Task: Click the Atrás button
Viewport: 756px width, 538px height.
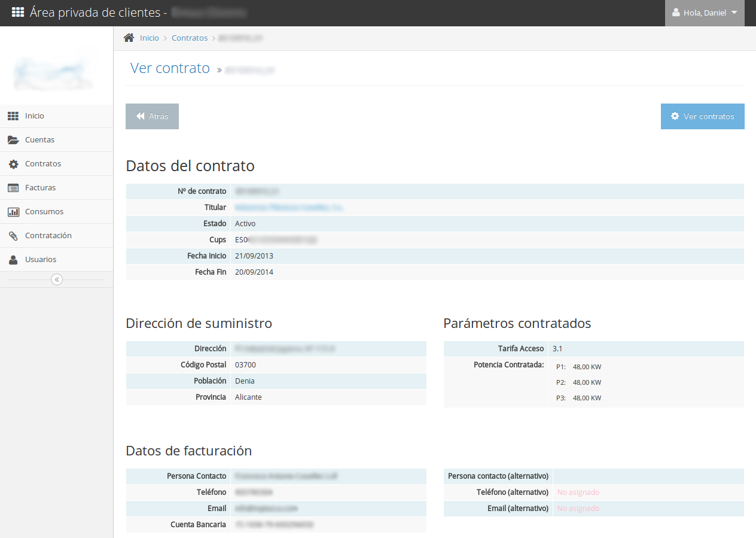Action: click(152, 116)
